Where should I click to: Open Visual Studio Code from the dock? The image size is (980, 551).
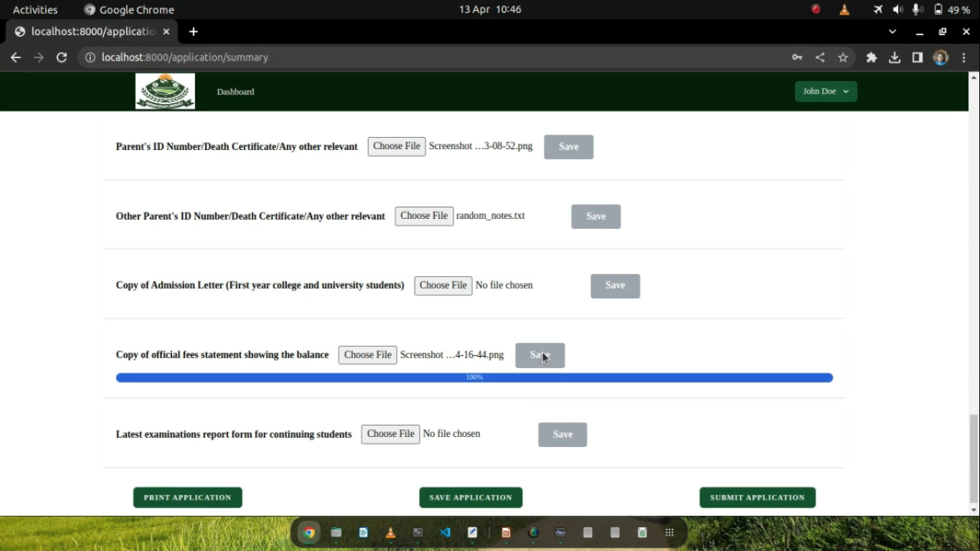tap(444, 532)
